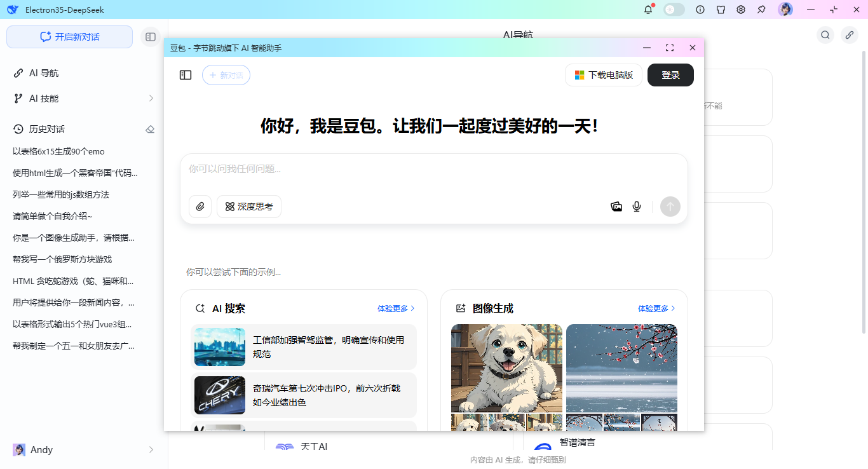Click the Doubao window title text
868x469 pixels.
tap(226, 48)
